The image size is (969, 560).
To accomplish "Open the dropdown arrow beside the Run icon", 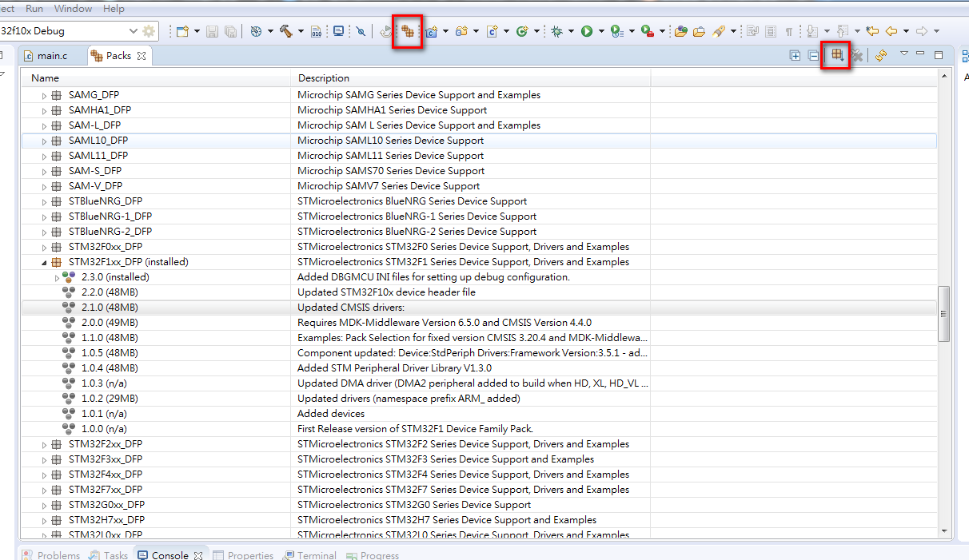I will point(600,31).
